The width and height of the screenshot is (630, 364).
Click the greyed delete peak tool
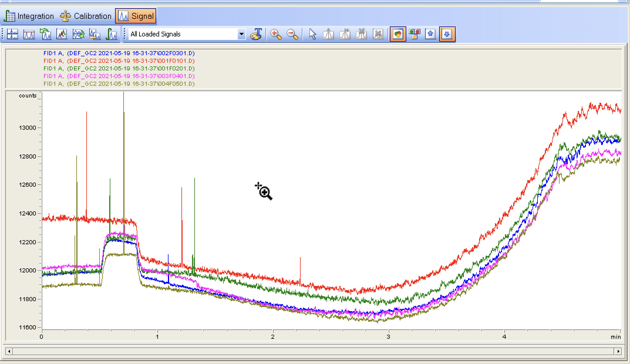pos(361,34)
